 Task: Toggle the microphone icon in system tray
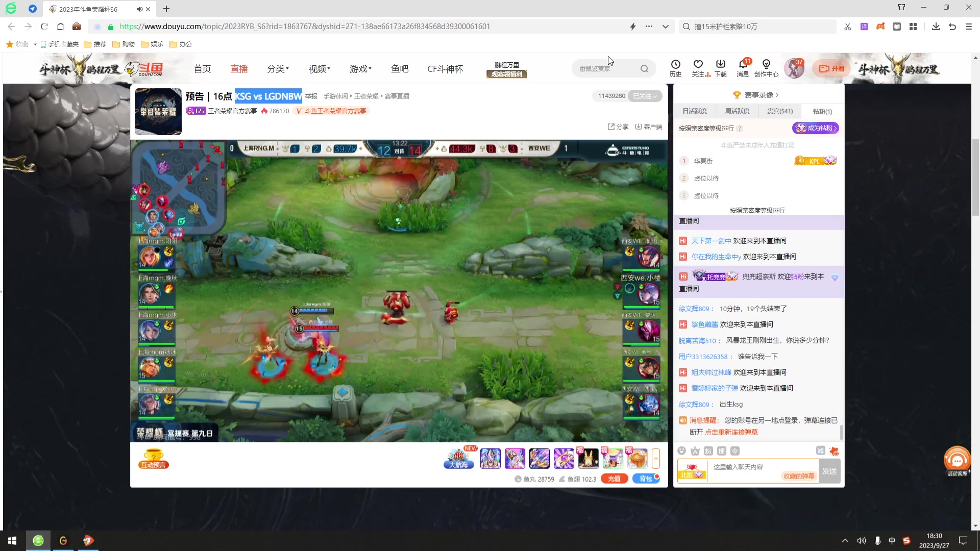click(877, 541)
